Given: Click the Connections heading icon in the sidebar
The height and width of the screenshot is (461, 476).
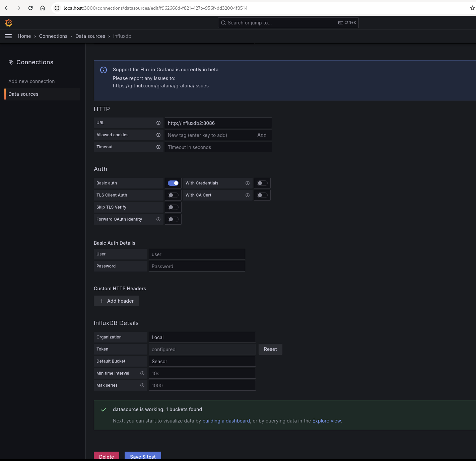Looking at the screenshot, I should 11,62.
